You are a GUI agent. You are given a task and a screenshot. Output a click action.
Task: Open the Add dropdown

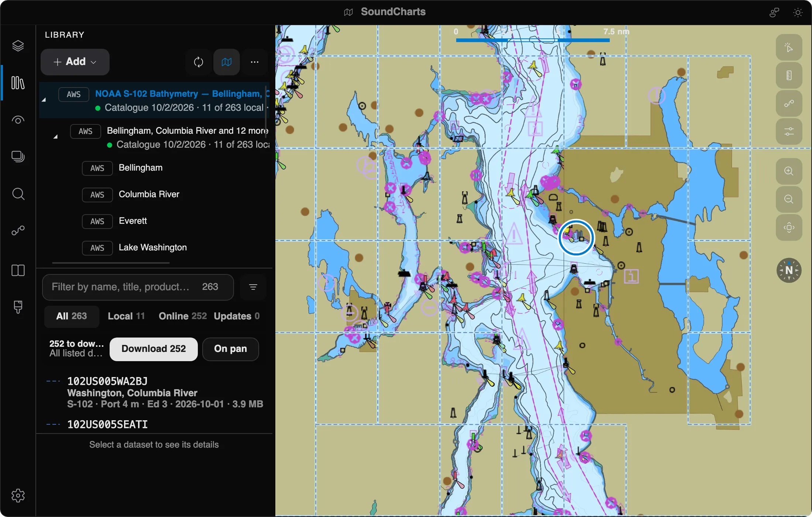(x=75, y=62)
